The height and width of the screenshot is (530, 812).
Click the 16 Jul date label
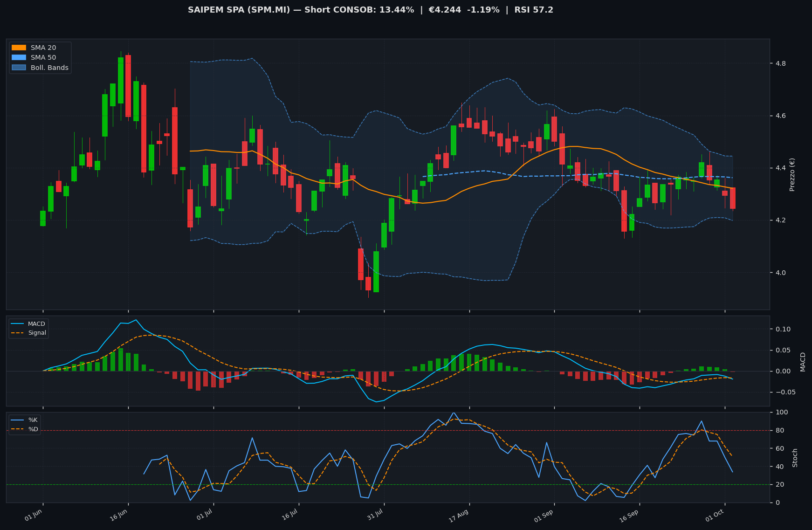[x=289, y=516]
